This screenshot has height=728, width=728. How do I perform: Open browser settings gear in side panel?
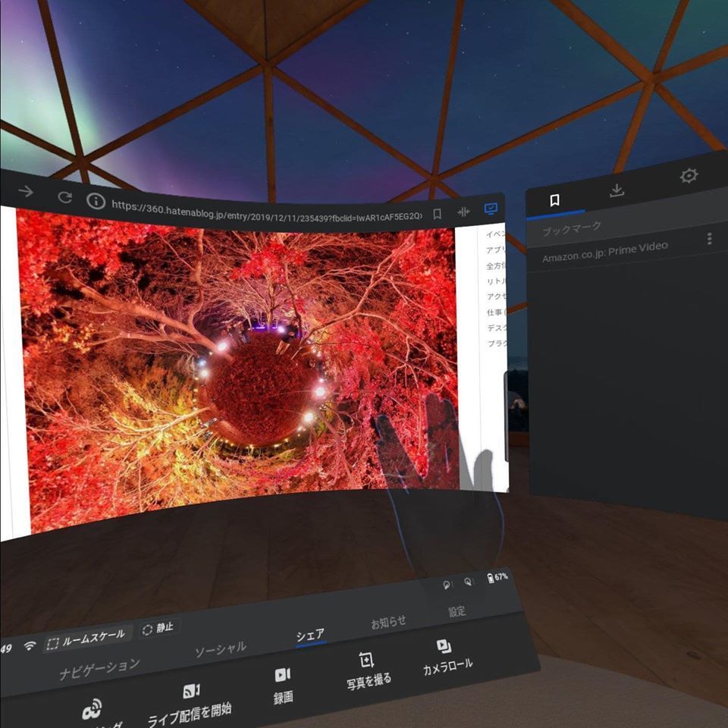pyautogui.click(x=689, y=175)
